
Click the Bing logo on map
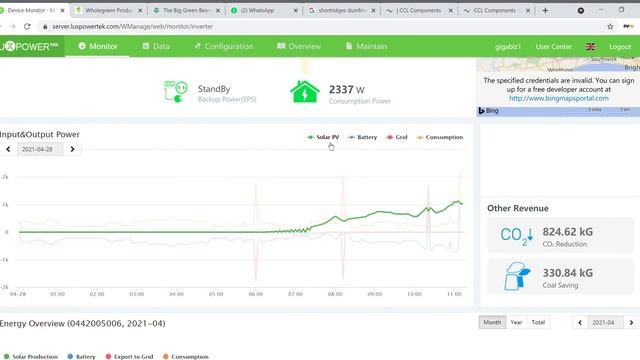pos(489,111)
